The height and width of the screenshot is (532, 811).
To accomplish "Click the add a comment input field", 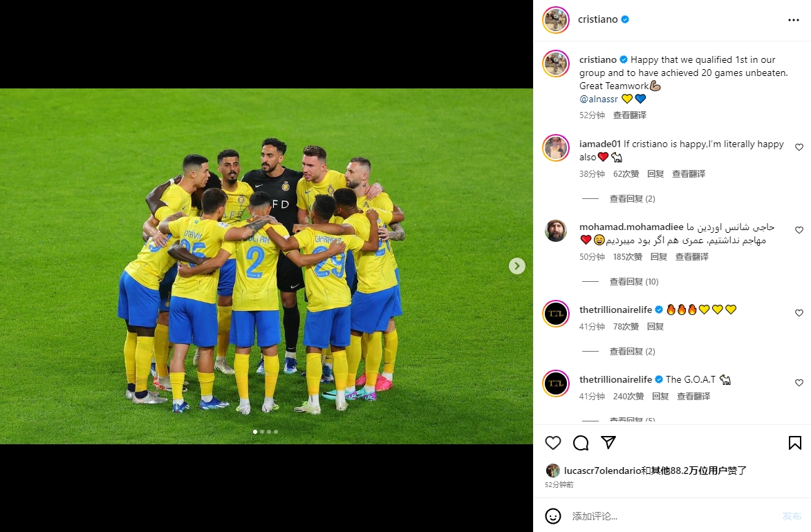I will click(x=673, y=516).
